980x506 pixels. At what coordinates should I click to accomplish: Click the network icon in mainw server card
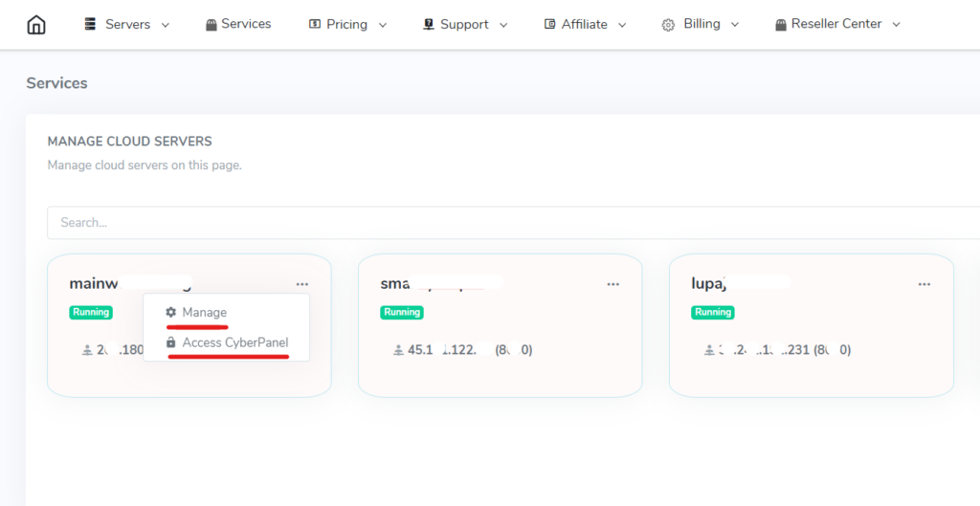[87, 350]
